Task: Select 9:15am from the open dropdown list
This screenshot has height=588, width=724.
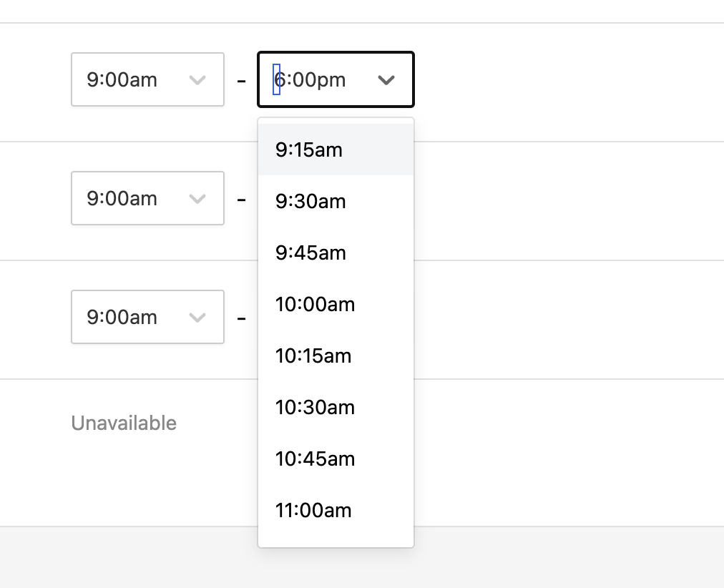Action: (308, 150)
